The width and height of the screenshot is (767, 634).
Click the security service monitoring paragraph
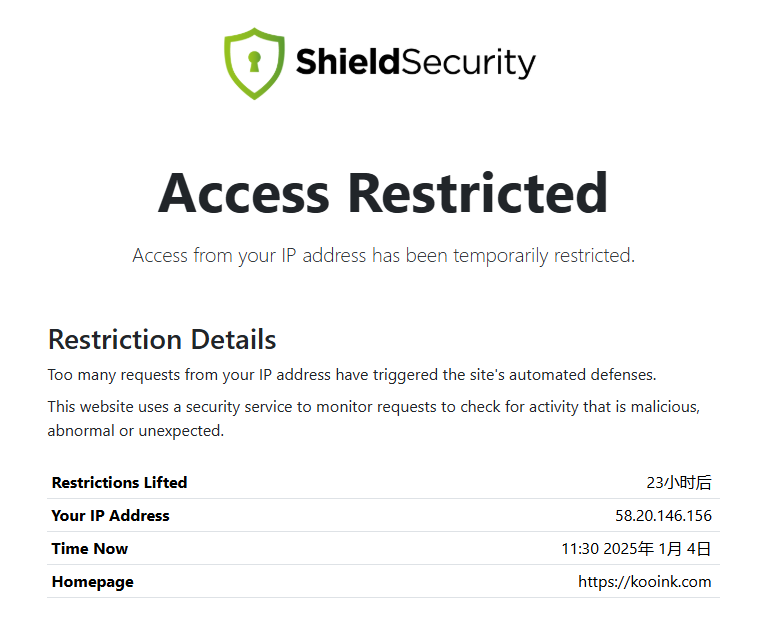pyautogui.click(x=374, y=418)
